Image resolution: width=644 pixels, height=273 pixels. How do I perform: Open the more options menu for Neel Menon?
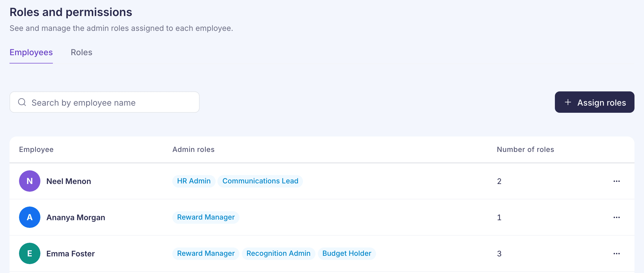(x=617, y=181)
